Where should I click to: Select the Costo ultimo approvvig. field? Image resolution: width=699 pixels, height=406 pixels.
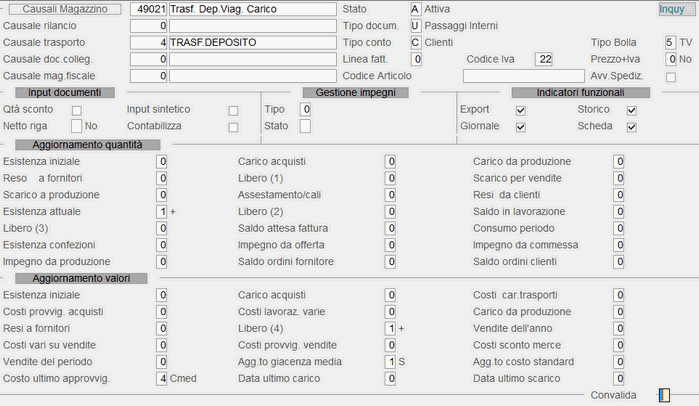[162, 379]
